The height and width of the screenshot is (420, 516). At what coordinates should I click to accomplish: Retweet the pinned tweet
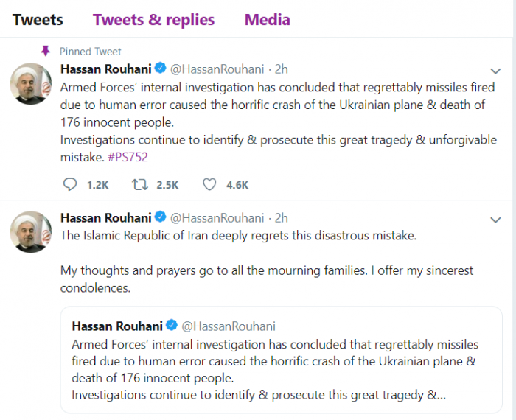pos(138,184)
